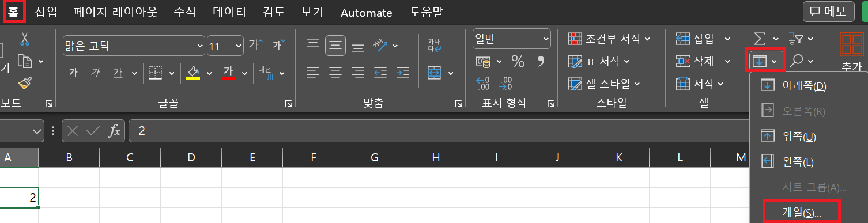This screenshot has height=223, width=868.
Task: Click the AutoSum sigma icon
Action: coord(760,39)
